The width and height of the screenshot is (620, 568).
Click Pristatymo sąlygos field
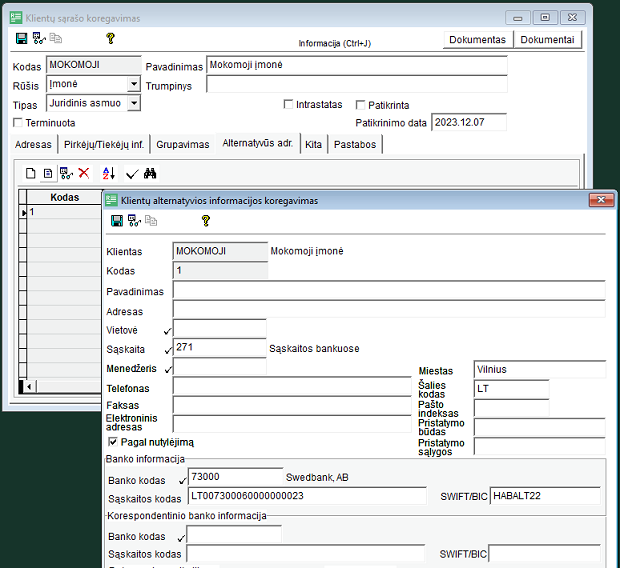tap(539, 447)
